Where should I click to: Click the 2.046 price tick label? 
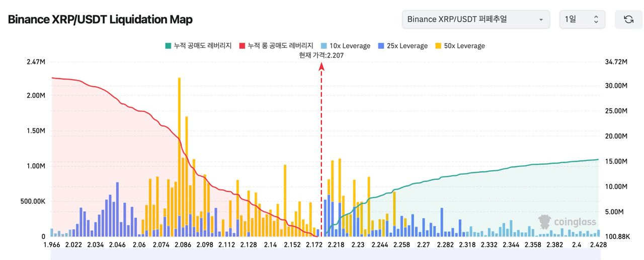click(117, 244)
